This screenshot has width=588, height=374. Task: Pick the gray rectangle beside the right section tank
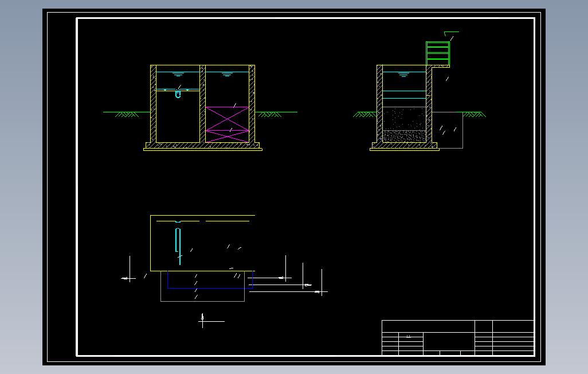pyautogui.click(x=448, y=130)
